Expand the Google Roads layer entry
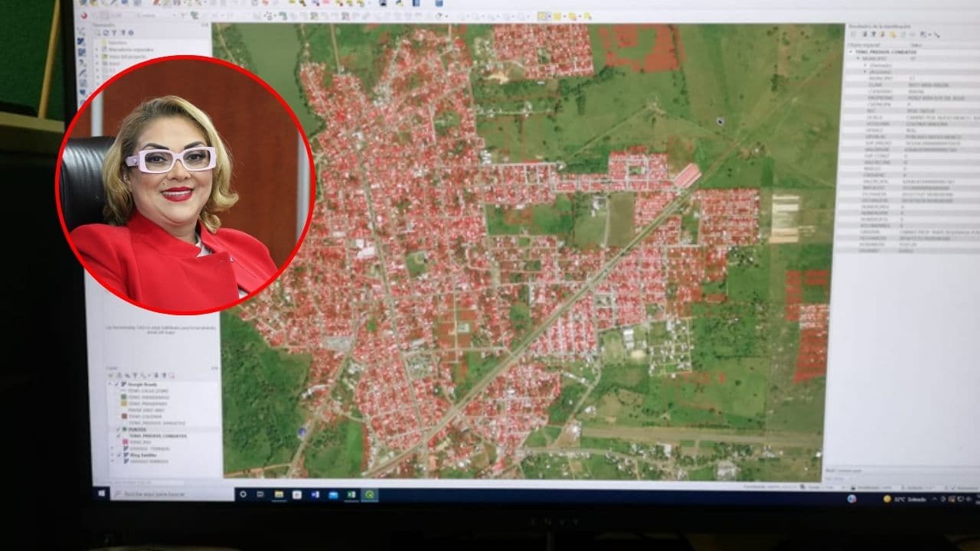The image size is (980, 551). pos(109,384)
